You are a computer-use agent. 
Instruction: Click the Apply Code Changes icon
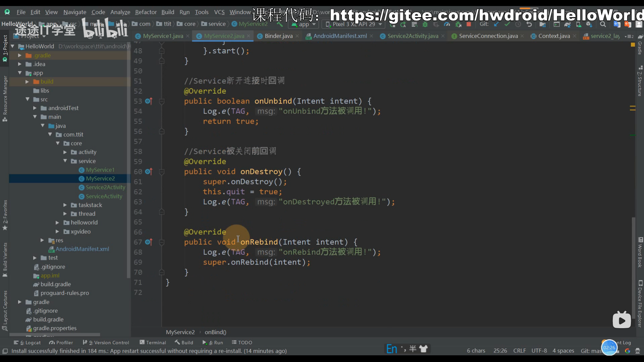414,24
